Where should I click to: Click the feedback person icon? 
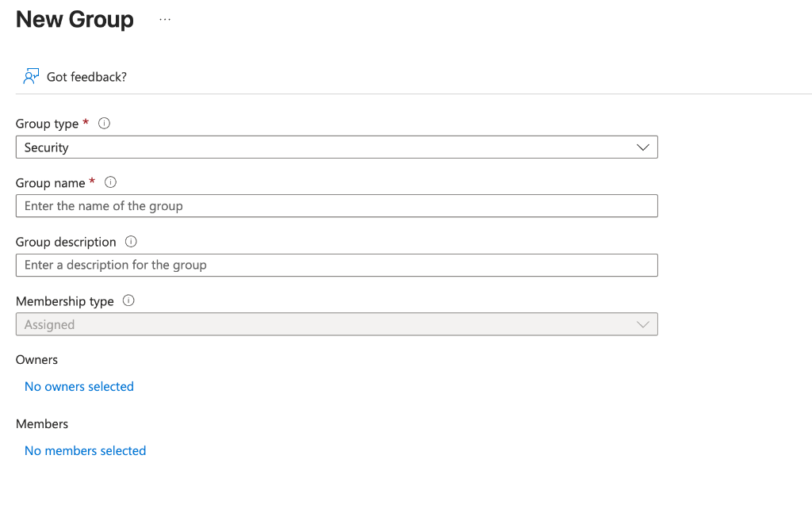(30, 75)
